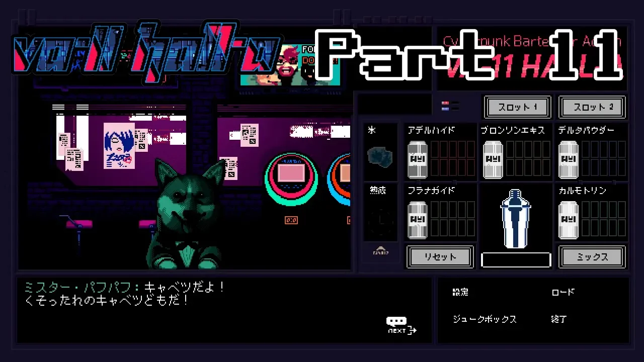The width and height of the screenshot is (644, 362).
Task: Click the Karmotrine (カルモトリン) can
Action: [569, 220]
